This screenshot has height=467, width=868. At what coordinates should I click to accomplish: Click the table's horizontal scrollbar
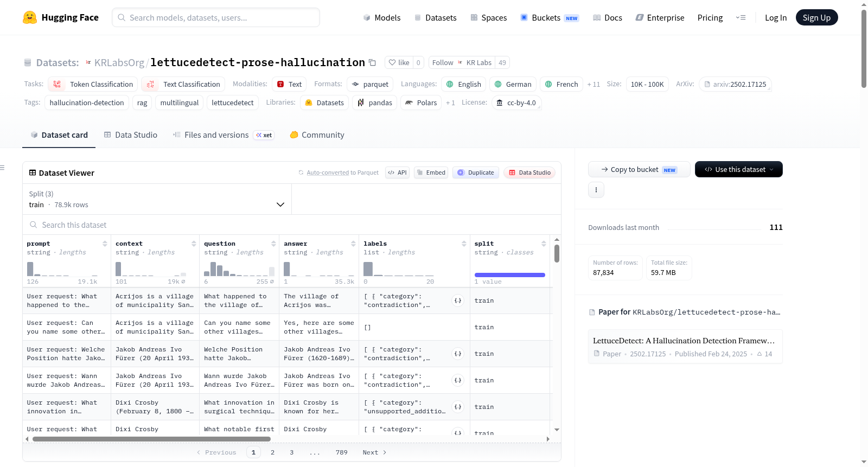[x=151, y=439]
